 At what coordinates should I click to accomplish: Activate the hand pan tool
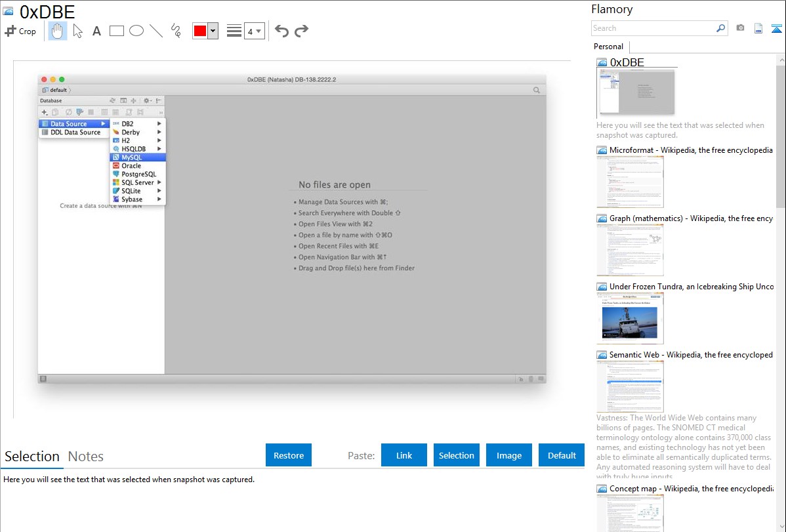coord(57,31)
